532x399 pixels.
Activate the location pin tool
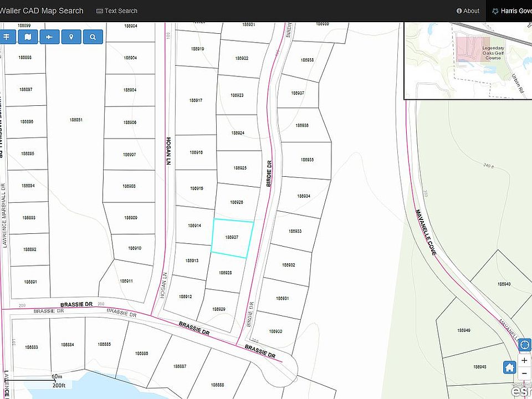[x=71, y=37]
